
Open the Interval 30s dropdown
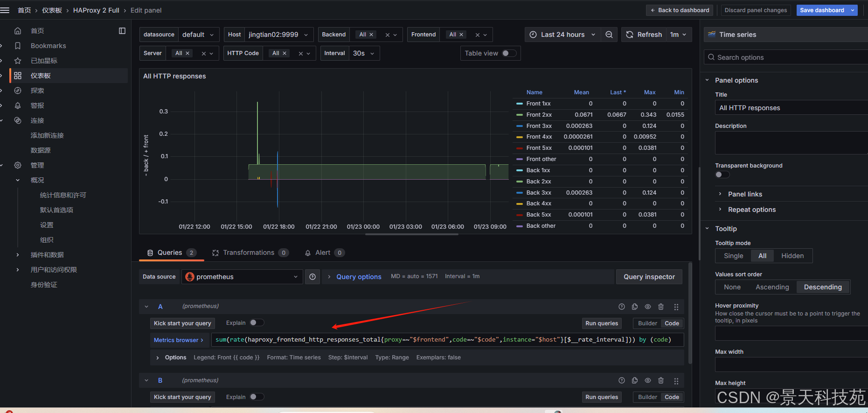pyautogui.click(x=364, y=53)
